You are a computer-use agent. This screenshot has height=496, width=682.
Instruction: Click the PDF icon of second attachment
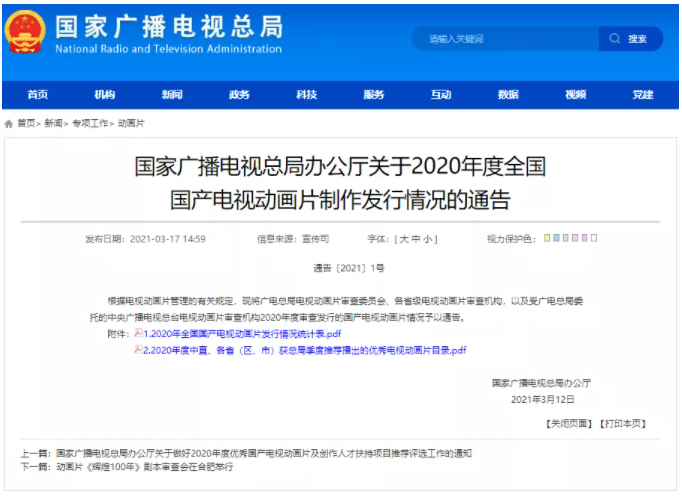tap(139, 350)
